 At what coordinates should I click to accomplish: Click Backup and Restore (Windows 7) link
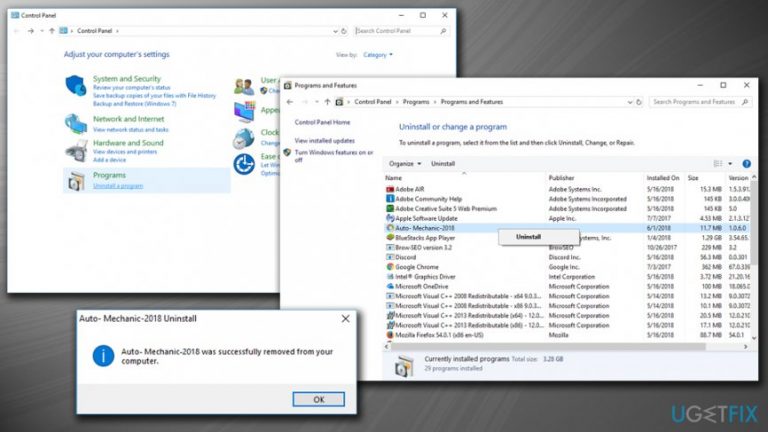tap(134, 104)
